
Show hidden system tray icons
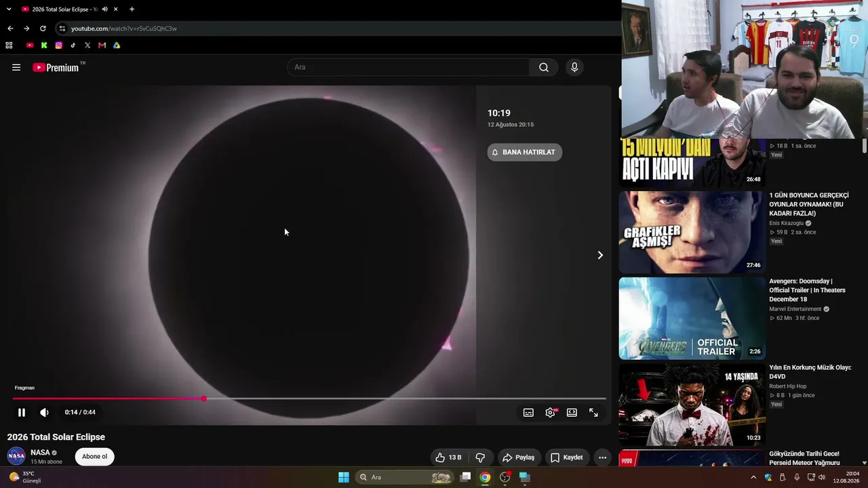point(753,477)
